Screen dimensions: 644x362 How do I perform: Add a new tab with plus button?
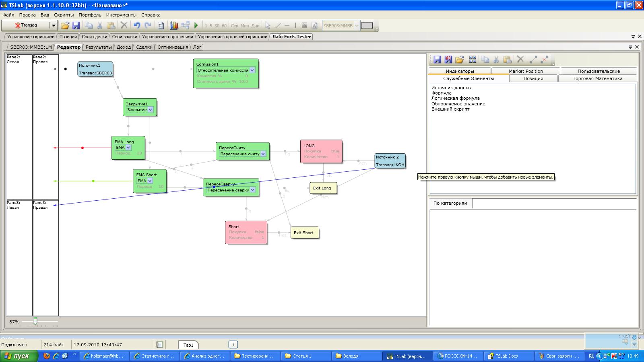point(233,345)
